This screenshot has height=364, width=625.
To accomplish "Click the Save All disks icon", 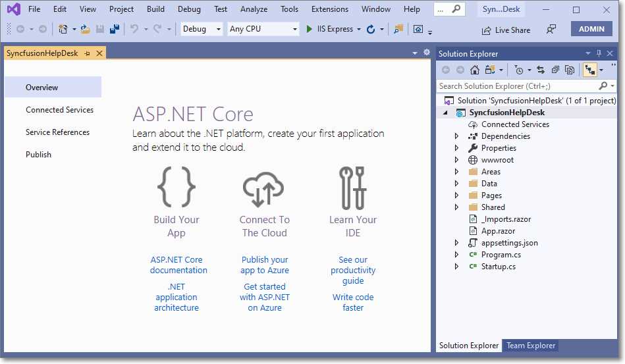I will point(115,29).
